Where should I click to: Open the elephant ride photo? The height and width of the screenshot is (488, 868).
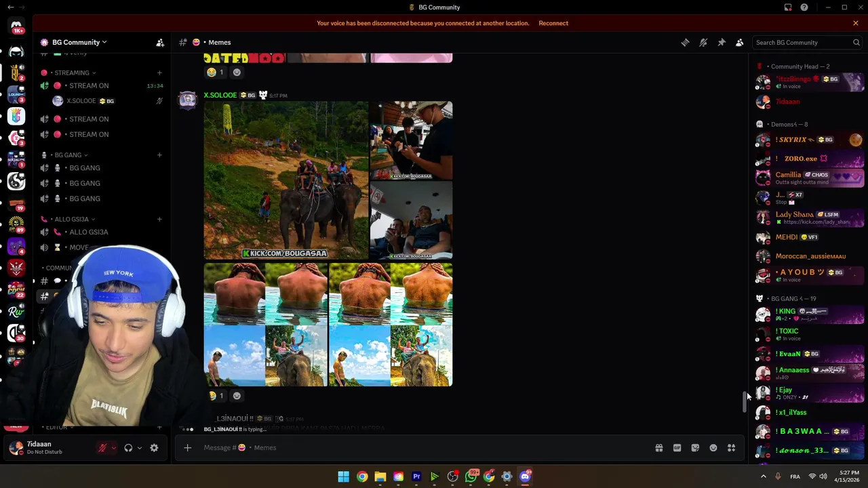286,180
